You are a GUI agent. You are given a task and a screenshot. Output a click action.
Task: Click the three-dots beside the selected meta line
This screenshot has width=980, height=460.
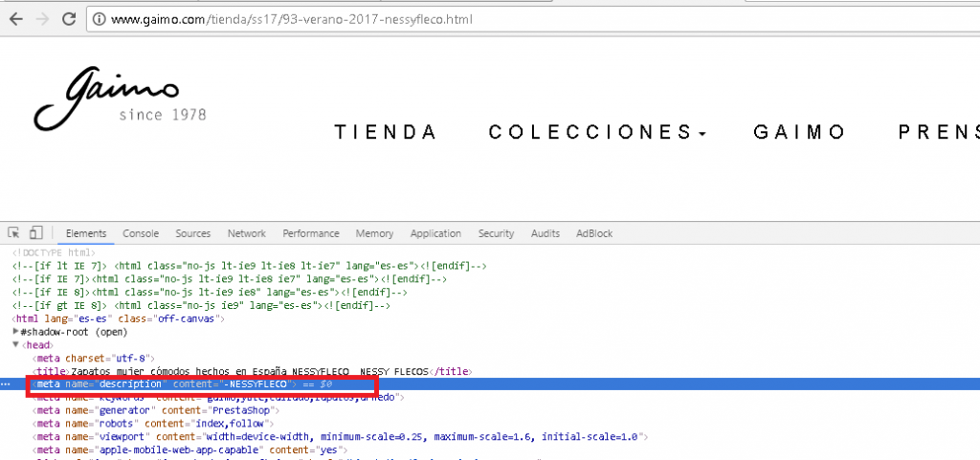pyautogui.click(x=7, y=383)
